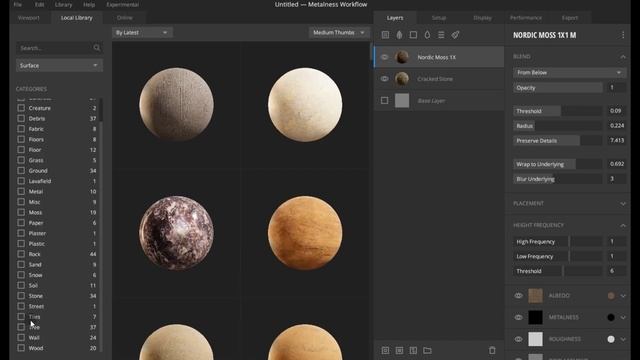The width and height of the screenshot is (640, 360).
Task: Switch to the Export tab
Action: (570, 18)
